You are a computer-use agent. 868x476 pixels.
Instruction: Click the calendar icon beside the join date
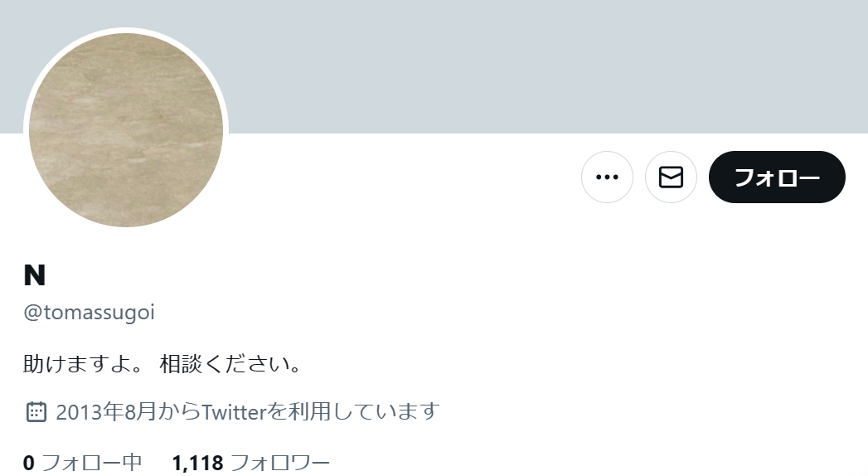(x=36, y=412)
